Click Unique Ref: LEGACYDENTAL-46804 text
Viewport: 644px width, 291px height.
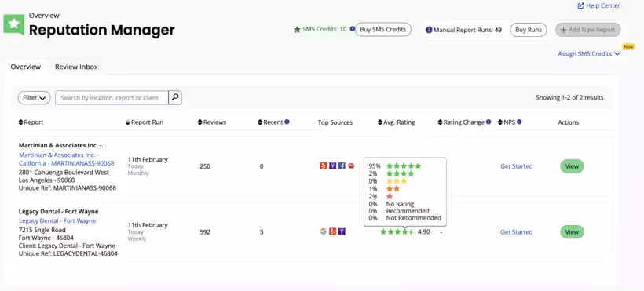coord(68,253)
